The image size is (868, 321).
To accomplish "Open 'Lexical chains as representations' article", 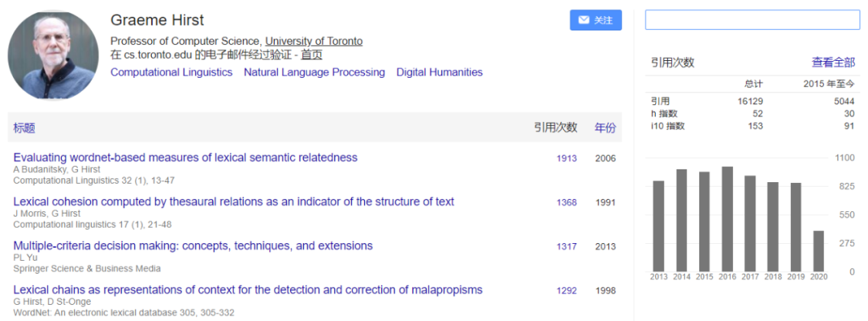I will click(x=248, y=290).
